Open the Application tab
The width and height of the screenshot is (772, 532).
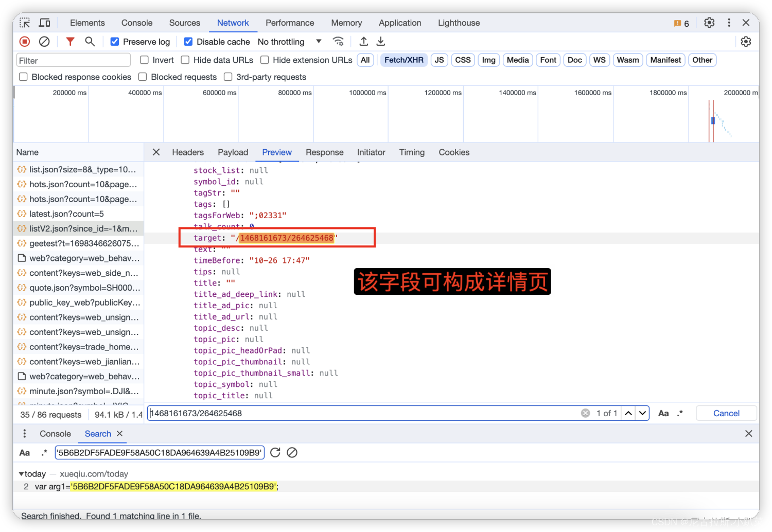pos(400,23)
